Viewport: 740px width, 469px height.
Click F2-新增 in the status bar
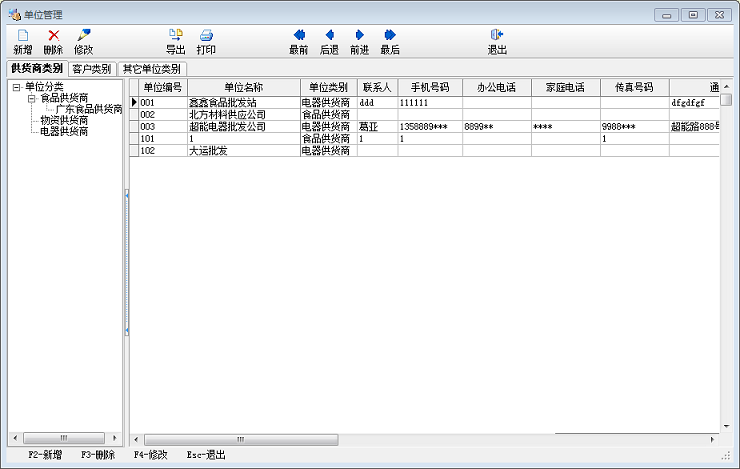(x=45, y=455)
